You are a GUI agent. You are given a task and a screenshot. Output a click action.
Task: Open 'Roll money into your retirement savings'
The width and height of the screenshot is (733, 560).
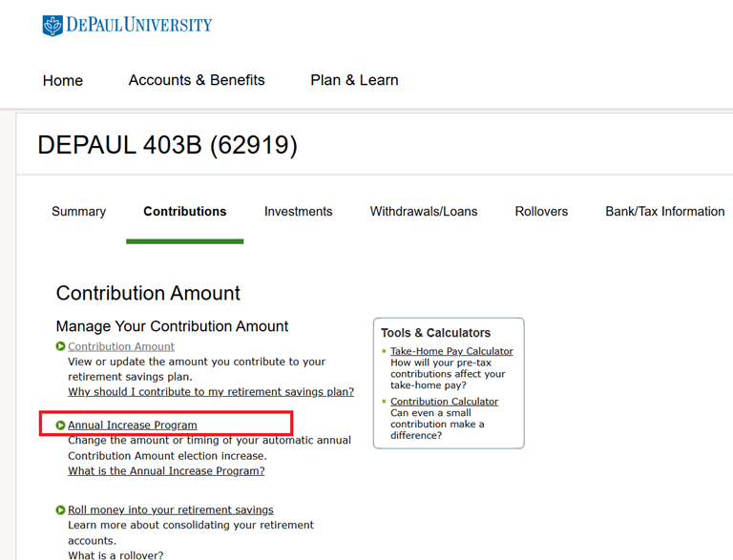click(x=171, y=510)
